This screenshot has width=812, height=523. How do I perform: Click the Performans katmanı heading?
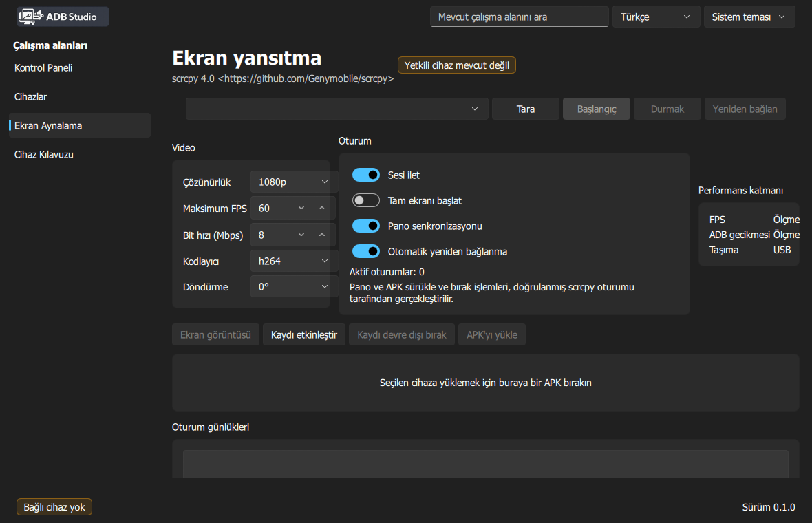pos(740,191)
